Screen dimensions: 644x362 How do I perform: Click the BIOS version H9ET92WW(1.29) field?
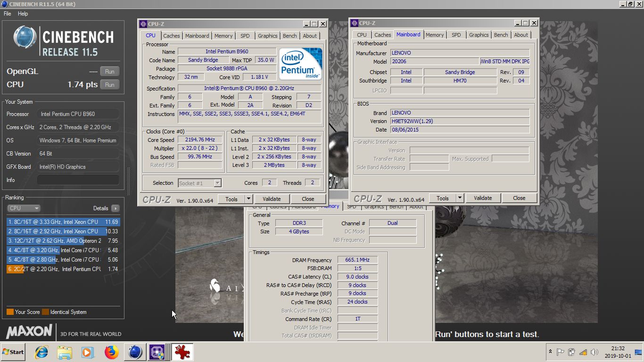point(460,121)
